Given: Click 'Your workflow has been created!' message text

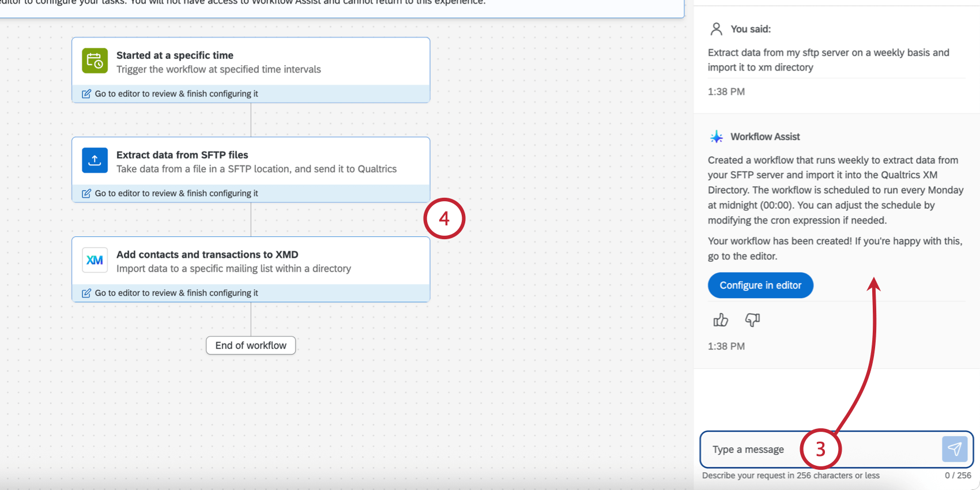Looking at the screenshot, I should click(835, 248).
